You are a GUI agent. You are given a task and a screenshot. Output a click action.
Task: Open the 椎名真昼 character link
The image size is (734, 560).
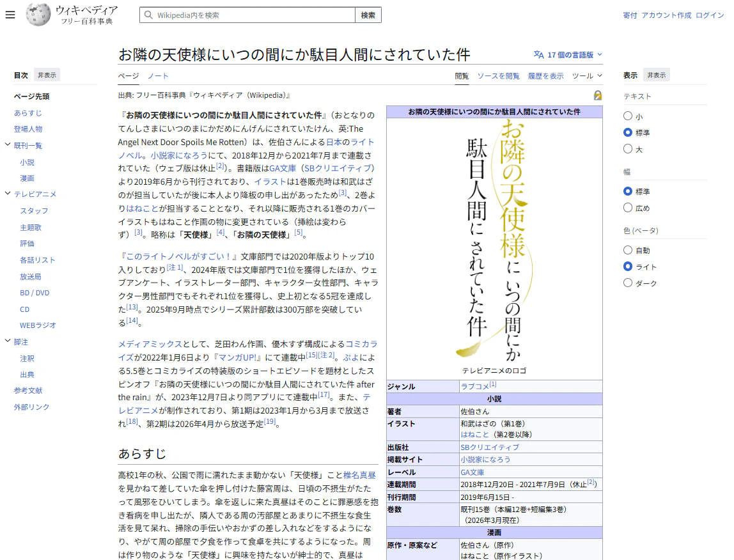[359, 475]
